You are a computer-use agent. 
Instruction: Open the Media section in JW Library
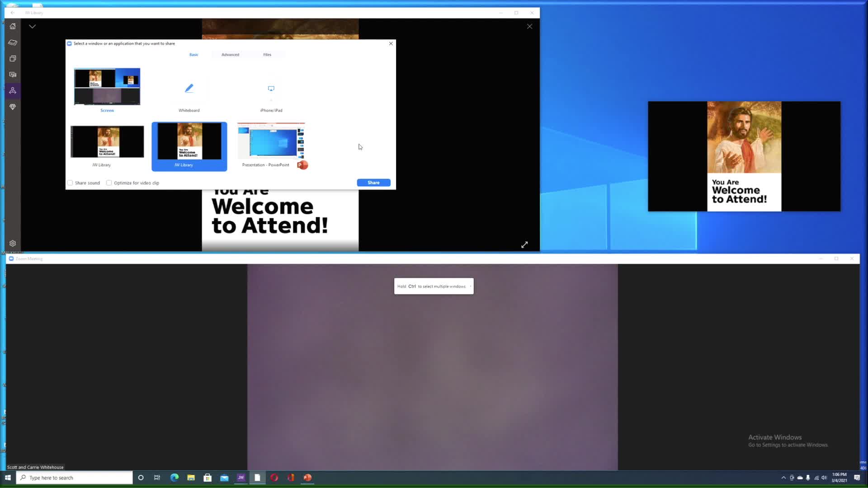click(x=12, y=75)
